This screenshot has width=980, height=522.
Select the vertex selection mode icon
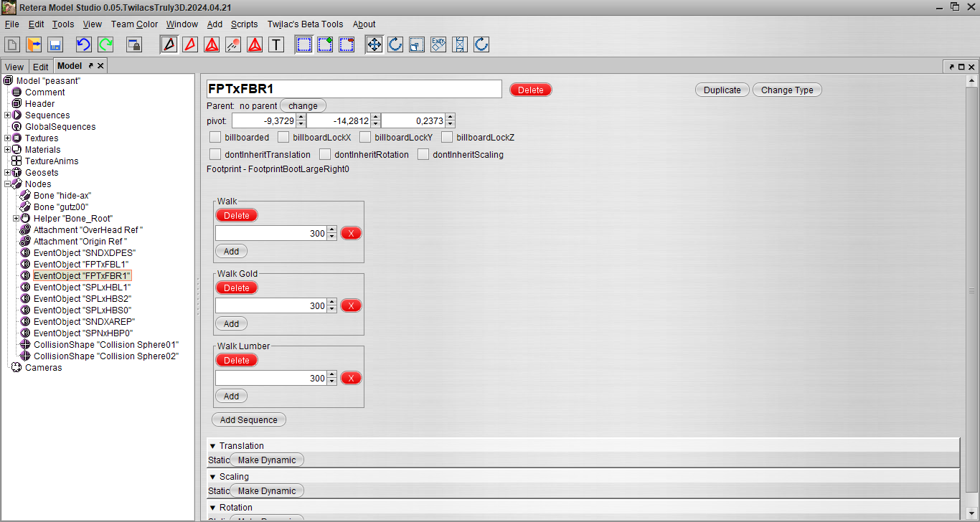tap(169, 44)
